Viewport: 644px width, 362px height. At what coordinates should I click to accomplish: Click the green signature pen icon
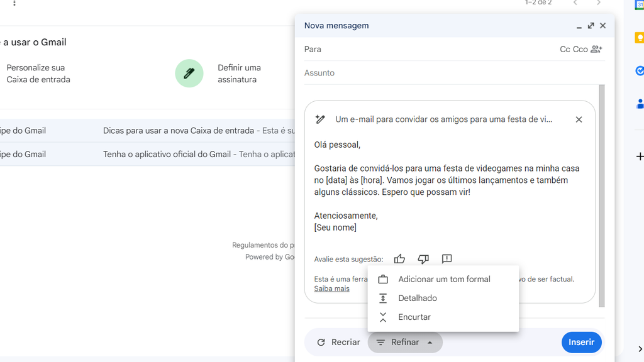[x=189, y=74]
